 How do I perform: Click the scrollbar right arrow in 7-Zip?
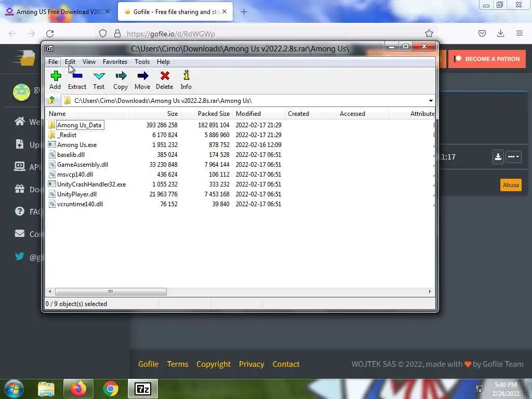point(430,291)
